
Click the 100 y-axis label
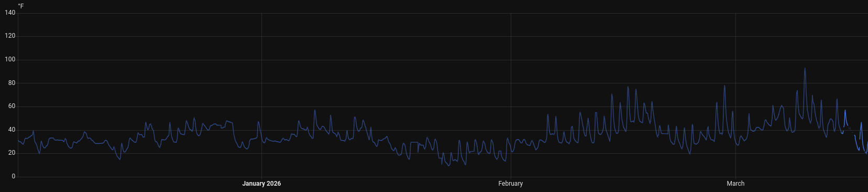(10, 60)
